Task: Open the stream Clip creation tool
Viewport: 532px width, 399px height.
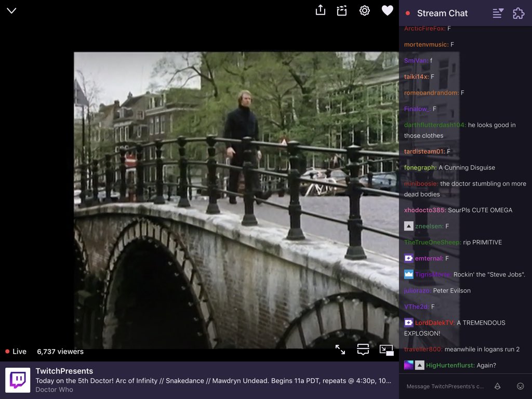Action: coord(341,10)
